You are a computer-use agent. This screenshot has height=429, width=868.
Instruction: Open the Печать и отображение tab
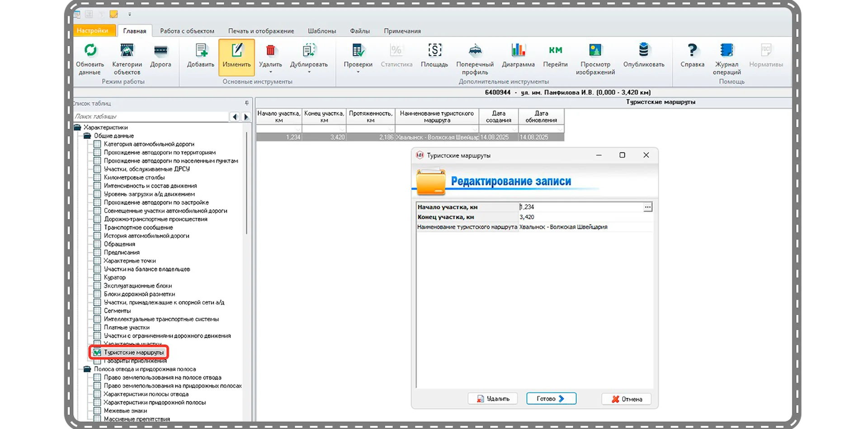(x=261, y=31)
